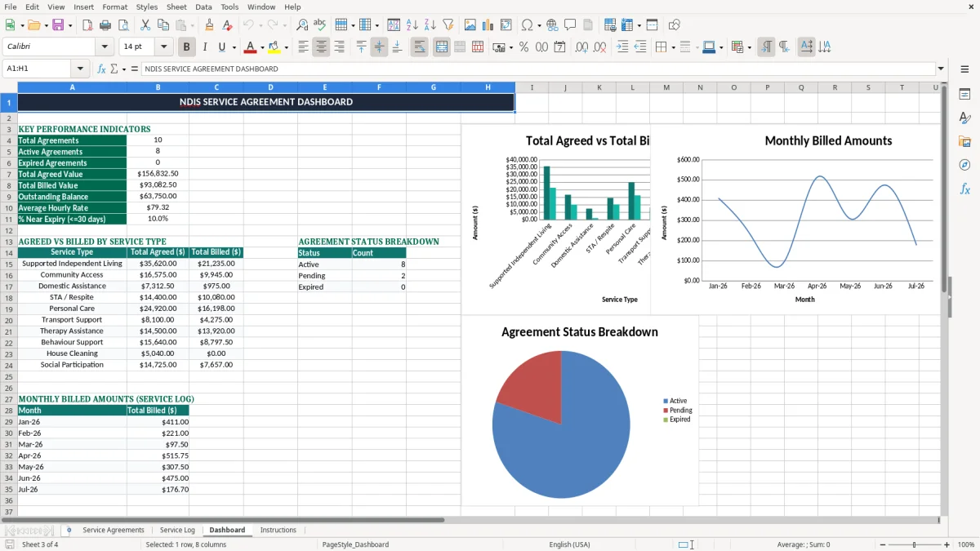Open sidebar Navigator deck

pos(964,166)
